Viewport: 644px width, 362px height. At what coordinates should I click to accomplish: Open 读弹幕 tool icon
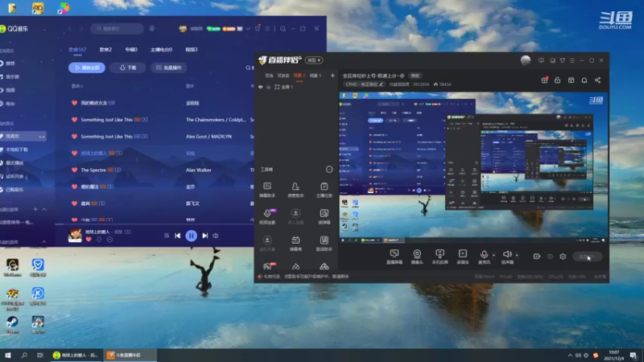324,216
